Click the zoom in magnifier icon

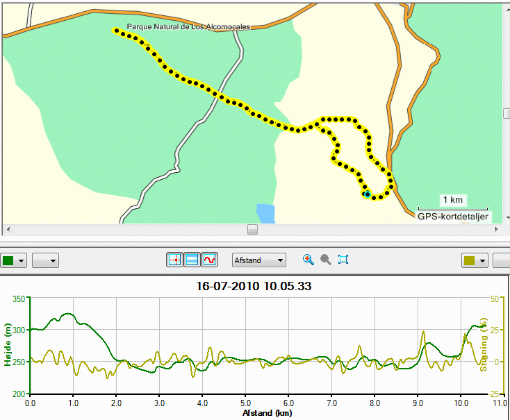tap(308, 260)
